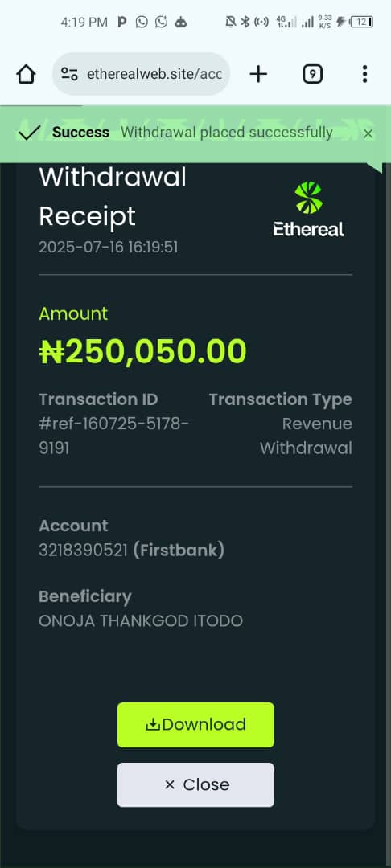This screenshot has width=391, height=868.
Task: Select the account number 3218390521
Action: click(x=84, y=551)
